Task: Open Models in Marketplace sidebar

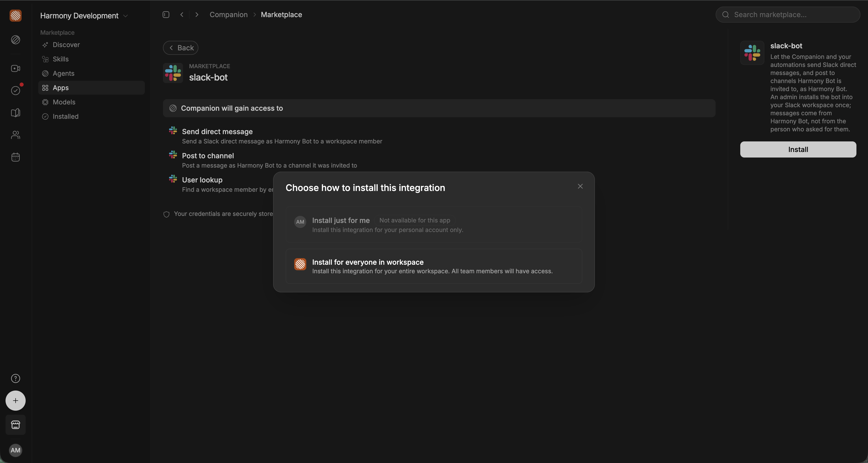Action: click(92, 102)
